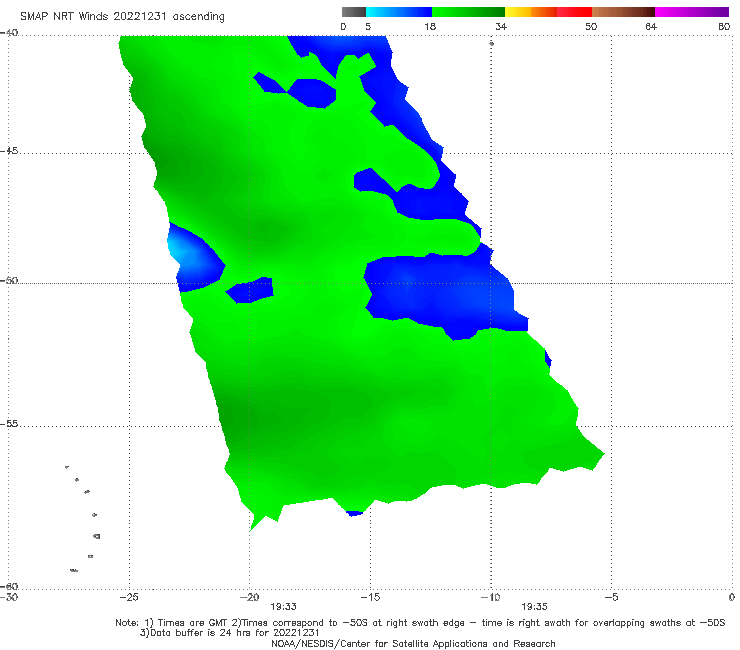Image resolution: width=740 pixels, height=650 pixels.
Task: Click the red segment of the color scale
Action: pos(574,12)
